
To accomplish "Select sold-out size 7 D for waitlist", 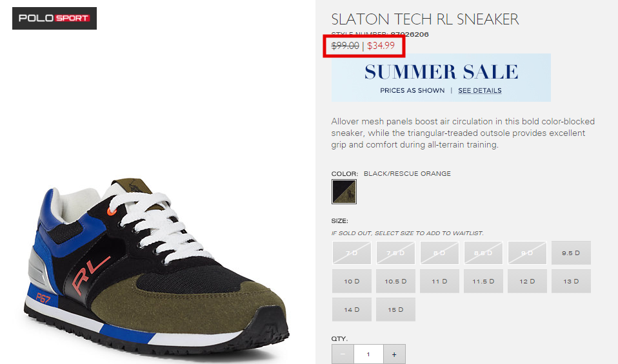I will click(352, 253).
